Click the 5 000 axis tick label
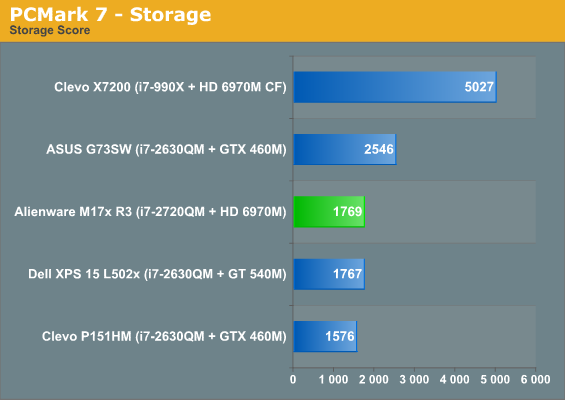565x400 pixels. (495, 379)
